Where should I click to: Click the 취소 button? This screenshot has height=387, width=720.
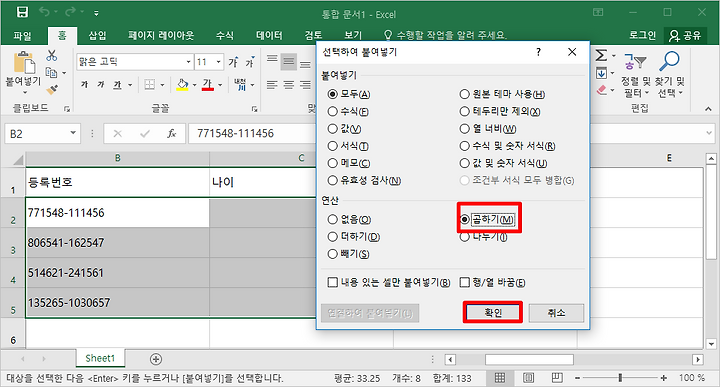coord(557,313)
